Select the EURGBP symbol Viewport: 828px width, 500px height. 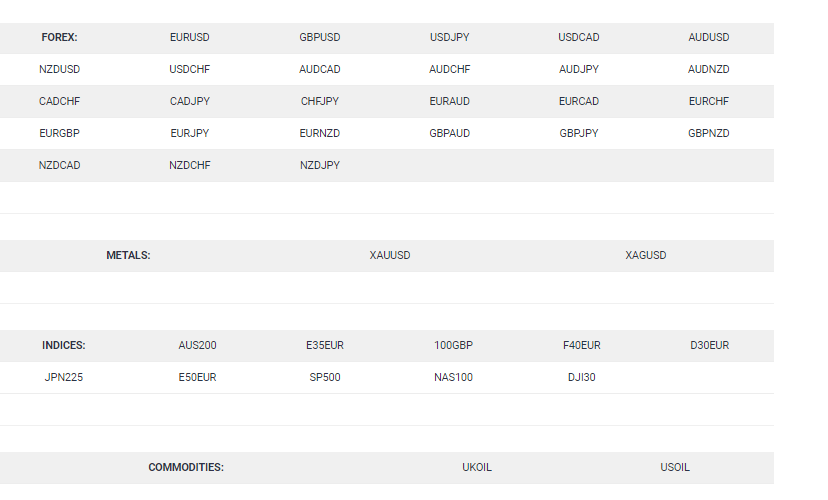click(60, 133)
